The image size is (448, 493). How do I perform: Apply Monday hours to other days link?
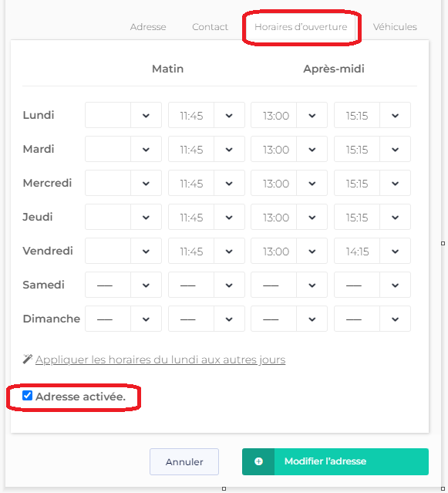click(x=160, y=360)
